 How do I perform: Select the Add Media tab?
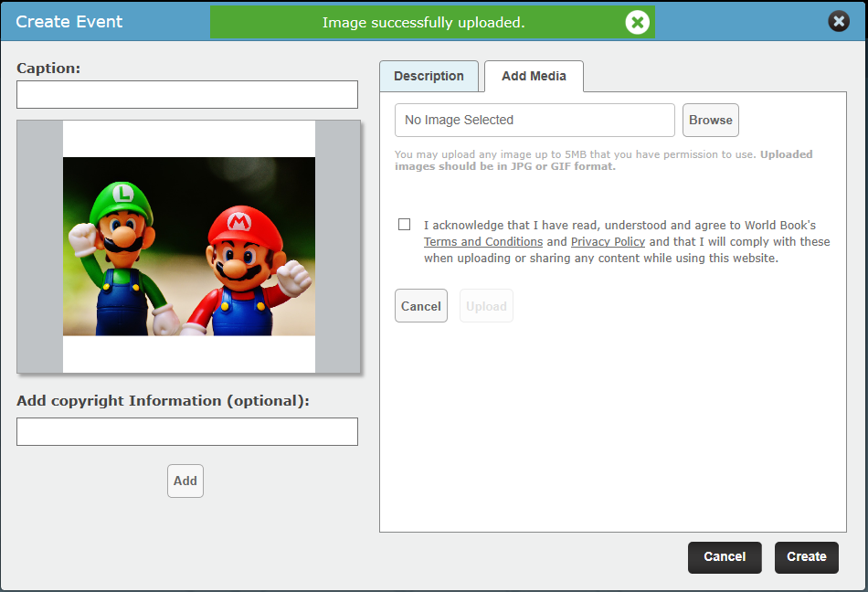coord(534,76)
